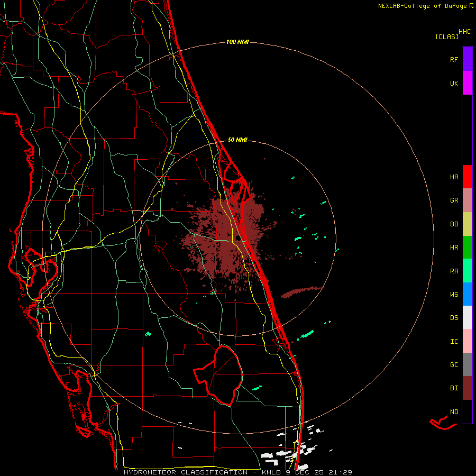Image resolution: width=476 pixels, height=476 pixels.
Task: Click the NEXLAB-College of DuPage credit text
Action: coord(425,6)
